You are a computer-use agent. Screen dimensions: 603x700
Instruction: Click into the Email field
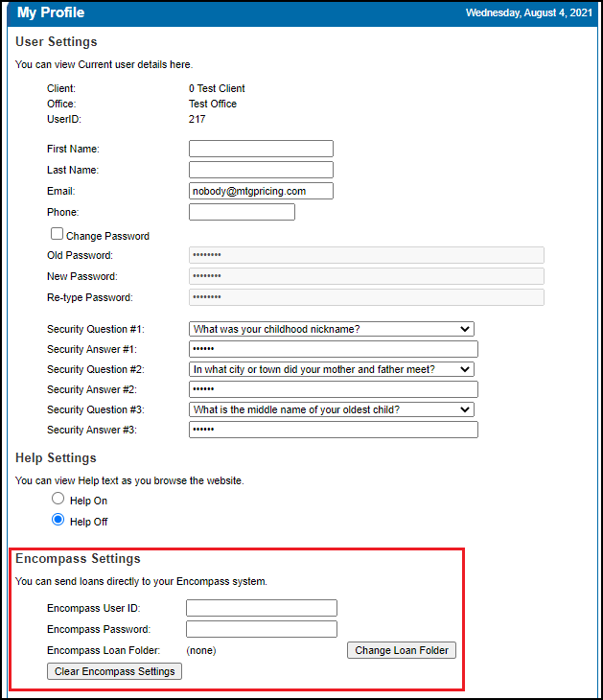point(261,191)
